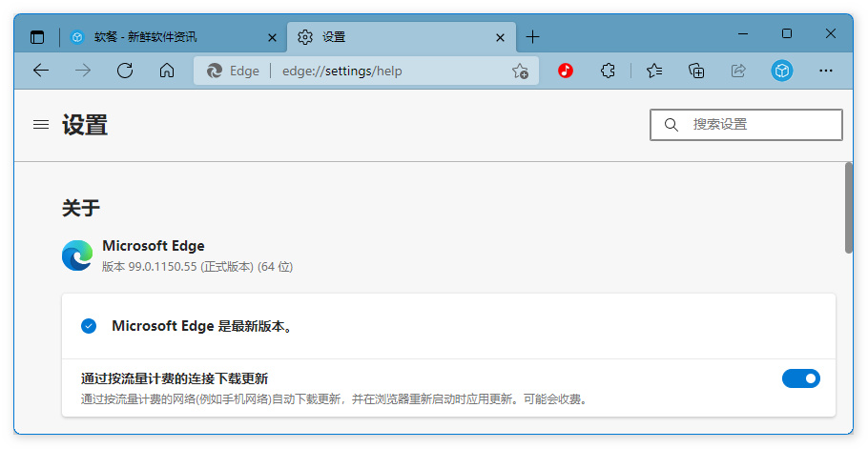
Task: Open the Favorites list
Action: coord(654,71)
